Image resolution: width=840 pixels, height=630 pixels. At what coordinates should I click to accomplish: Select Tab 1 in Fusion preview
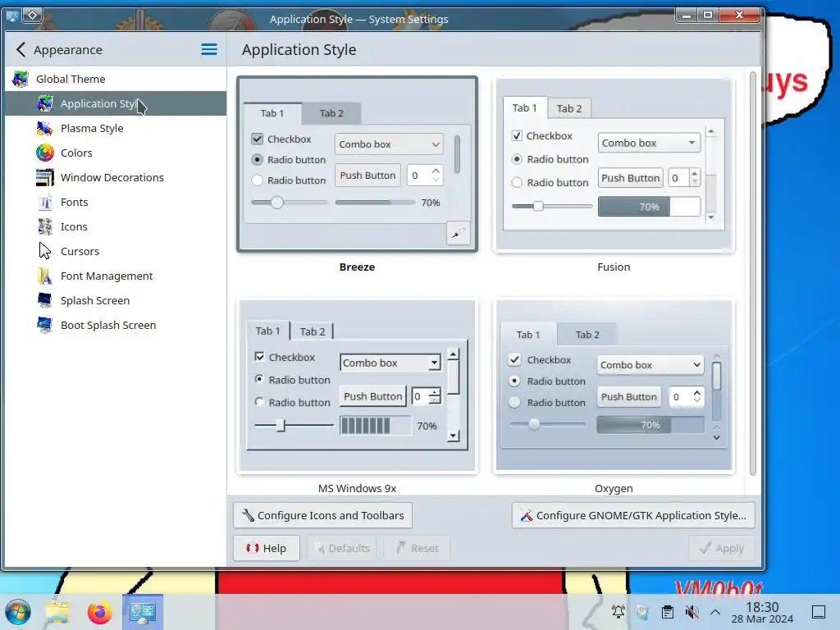524,108
